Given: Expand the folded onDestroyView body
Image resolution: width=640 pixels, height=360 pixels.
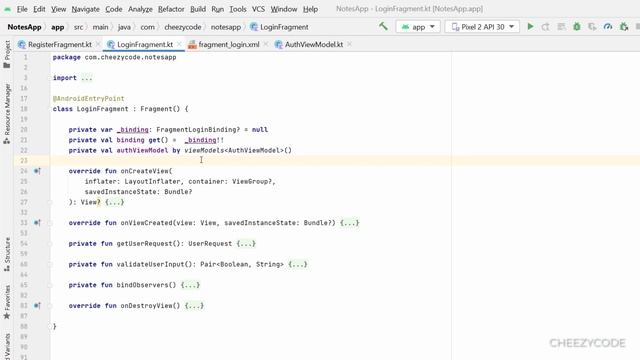Looking at the screenshot, I should pos(194,306).
